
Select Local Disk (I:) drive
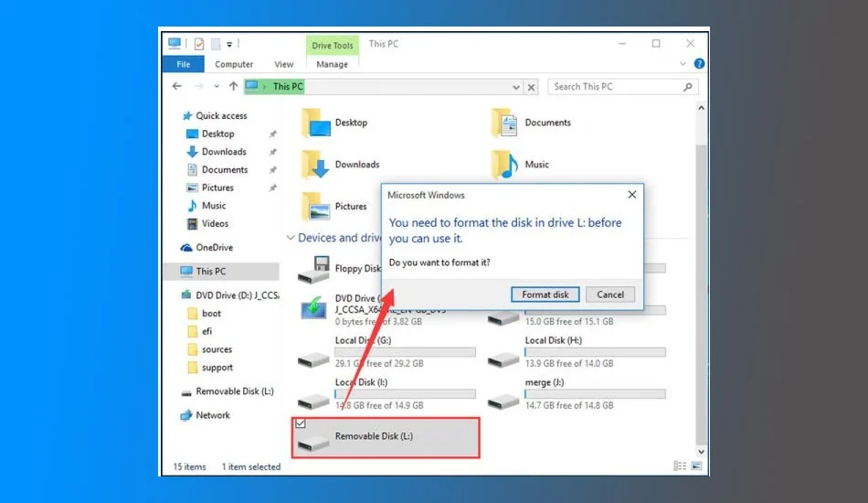(386, 394)
